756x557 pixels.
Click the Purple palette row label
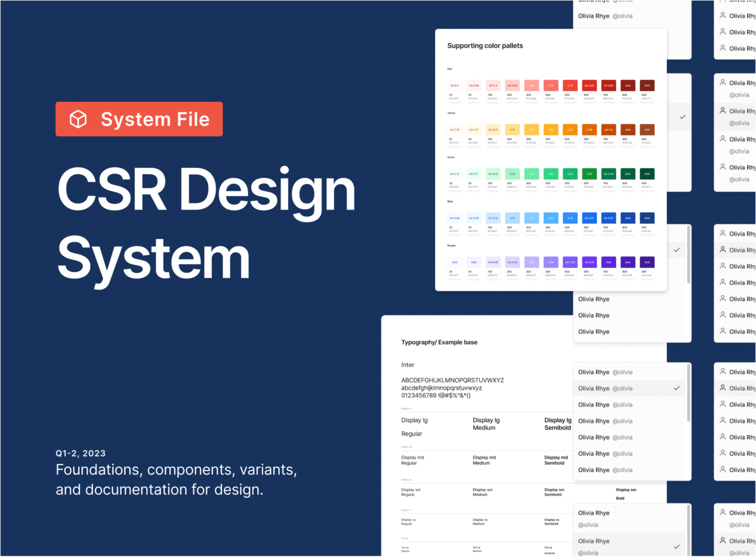[x=451, y=245]
